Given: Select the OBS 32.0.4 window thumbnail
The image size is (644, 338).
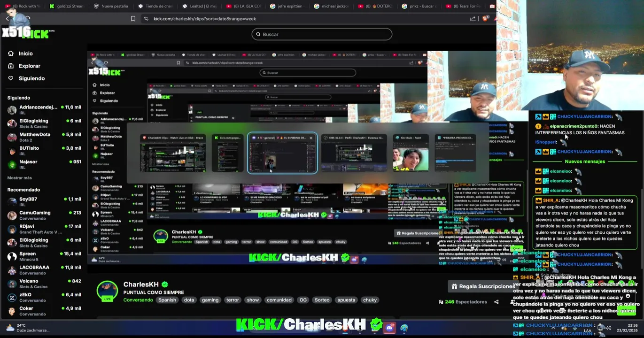Looking at the screenshot, I should pos(354,153).
